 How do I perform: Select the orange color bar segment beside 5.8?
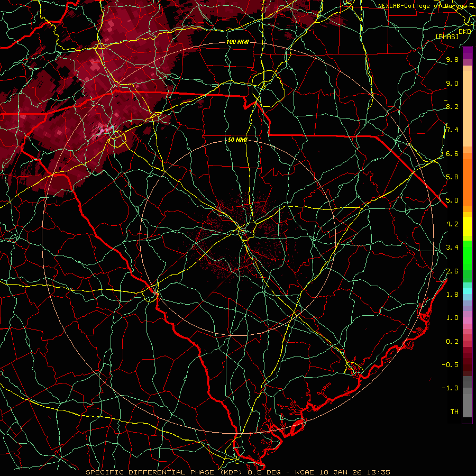(467, 183)
